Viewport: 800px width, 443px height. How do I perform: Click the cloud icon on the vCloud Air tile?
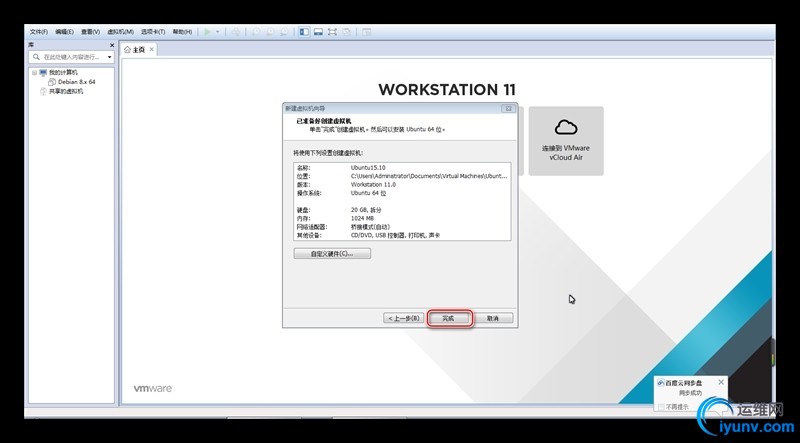(x=566, y=127)
